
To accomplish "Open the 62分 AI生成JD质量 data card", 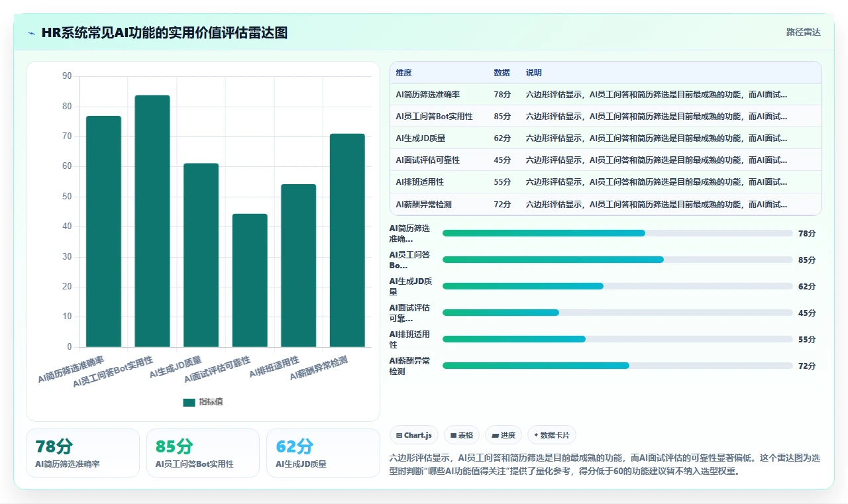I will (x=323, y=453).
